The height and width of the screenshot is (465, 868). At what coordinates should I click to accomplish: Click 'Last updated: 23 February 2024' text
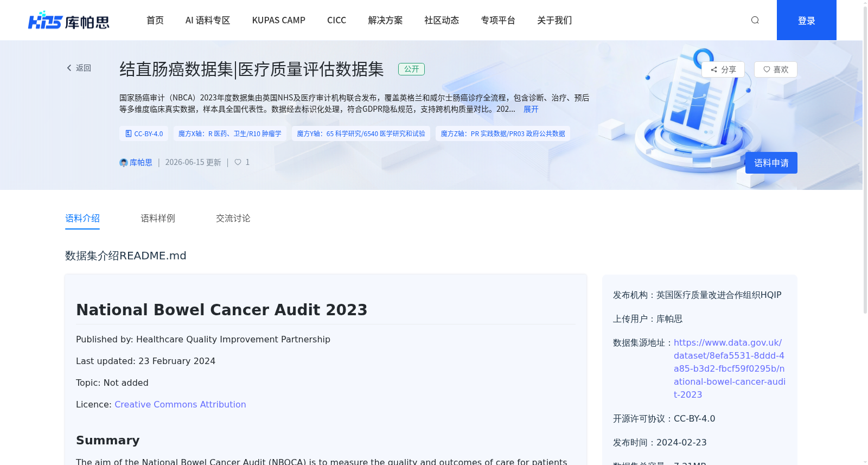[x=145, y=361]
